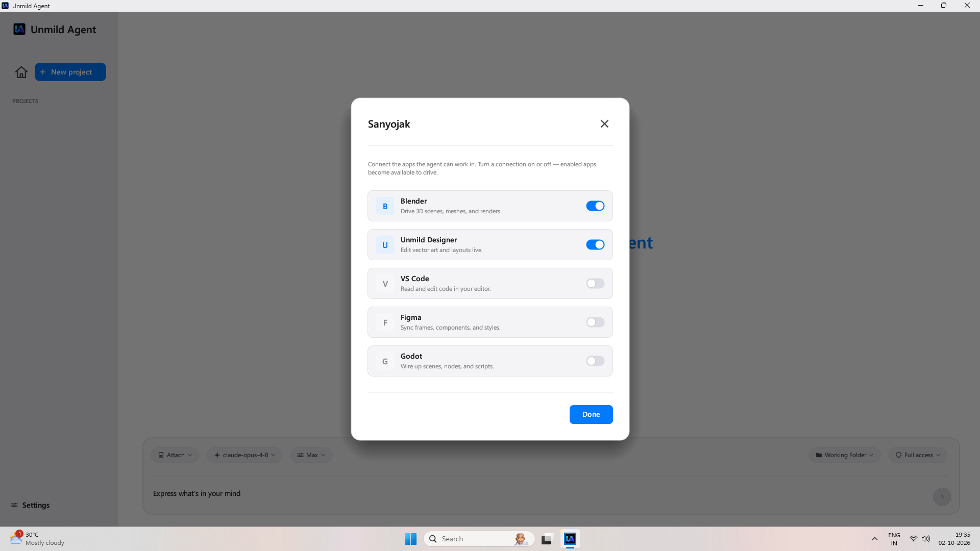980x551 pixels.
Task: Click the send arrow icon in the prompt box
Action: [x=942, y=497]
